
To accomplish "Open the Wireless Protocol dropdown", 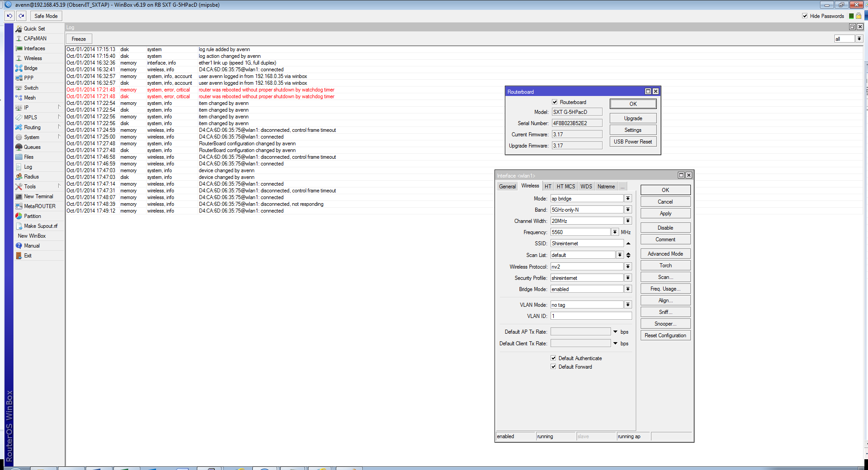I will pos(628,266).
